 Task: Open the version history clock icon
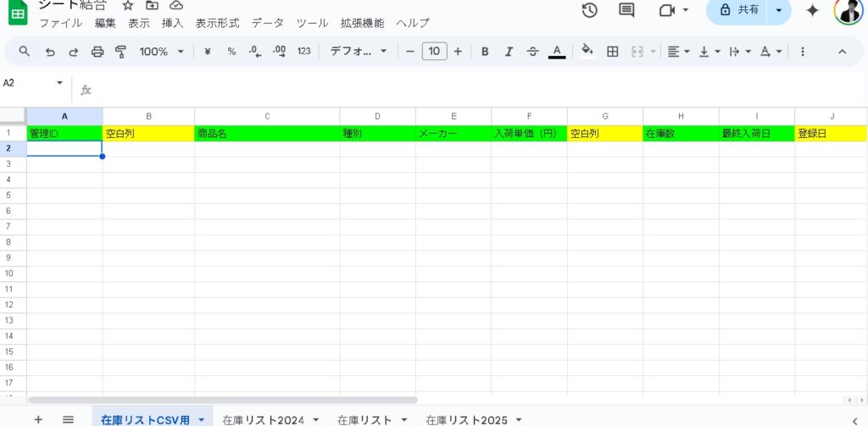click(589, 10)
